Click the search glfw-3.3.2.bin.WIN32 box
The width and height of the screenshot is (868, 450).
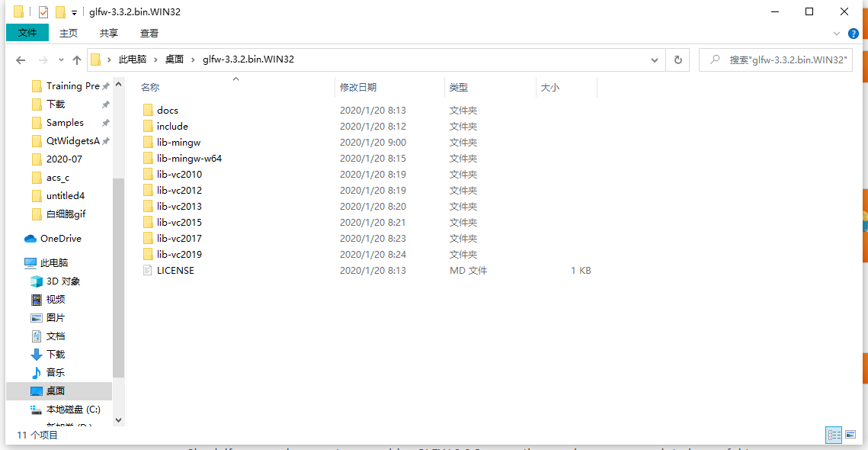776,59
